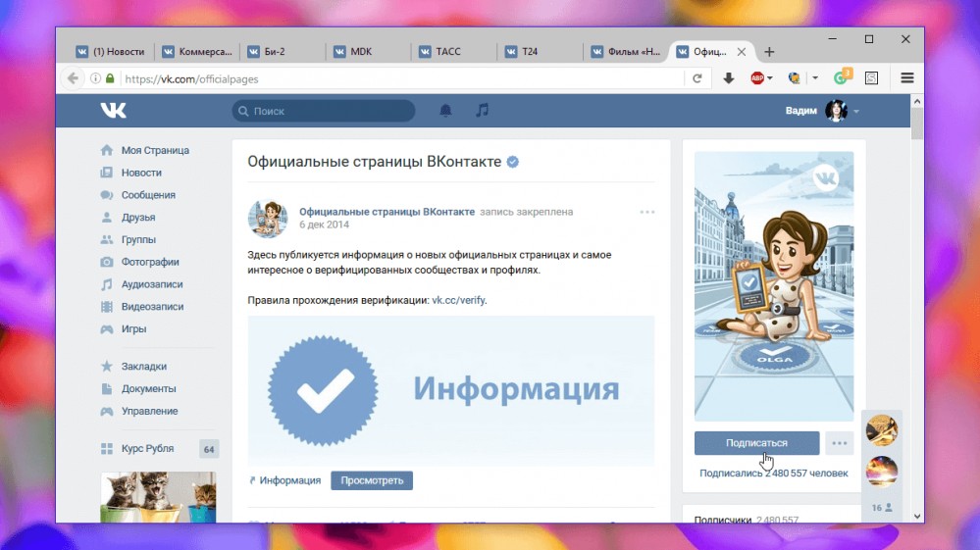
Task: Open notifications bell icon
Action: (445, 111)
